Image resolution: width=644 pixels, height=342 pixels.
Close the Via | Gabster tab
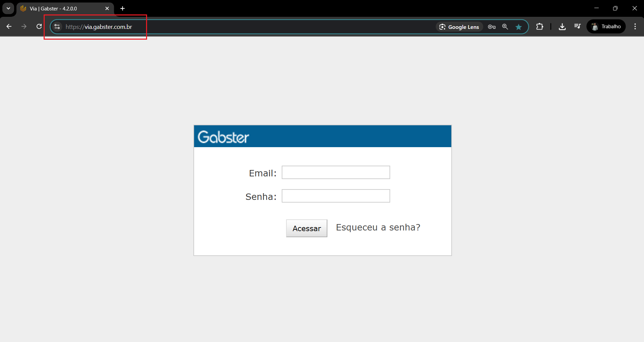[107, 8]
